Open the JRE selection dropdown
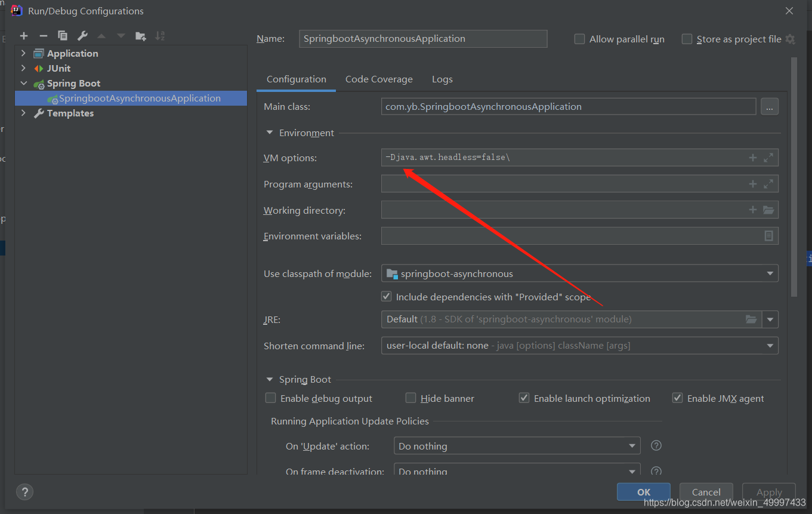812x514 pixels. point(771,319)
